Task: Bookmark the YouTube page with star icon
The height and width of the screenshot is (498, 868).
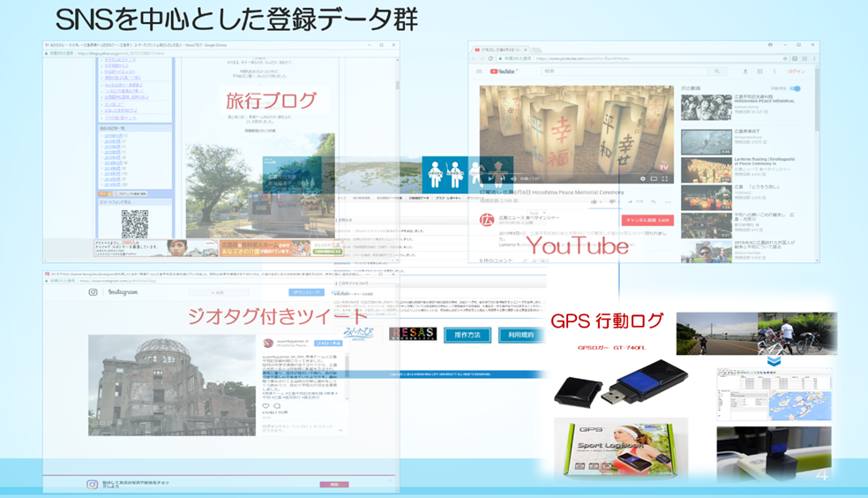Action: [x=785, y=58]
